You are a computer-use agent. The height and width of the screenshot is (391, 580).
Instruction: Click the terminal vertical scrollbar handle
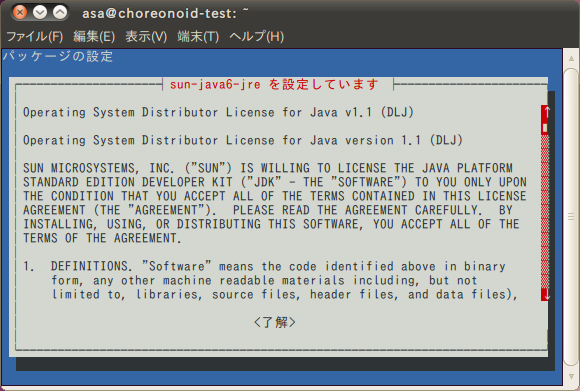[571, 216]
